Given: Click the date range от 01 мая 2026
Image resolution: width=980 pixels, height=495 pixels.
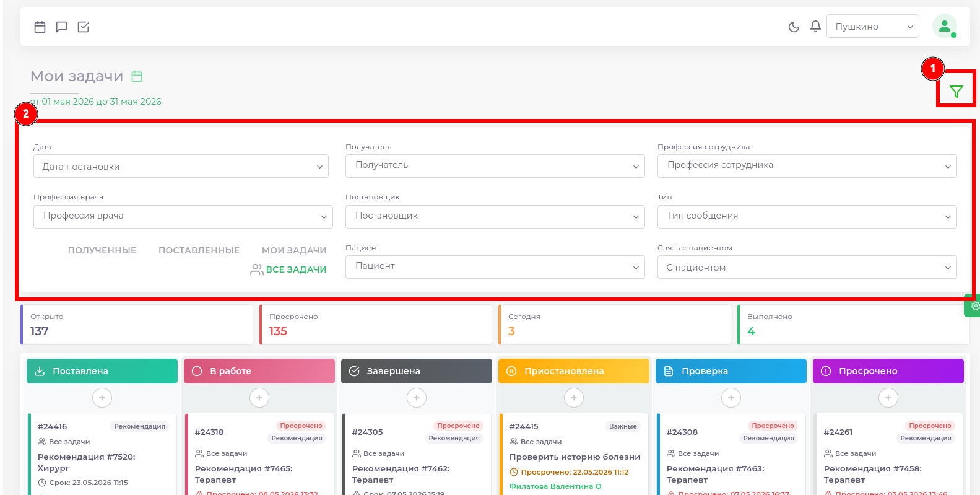Looking at the screenshot, I should click(96, 102).
